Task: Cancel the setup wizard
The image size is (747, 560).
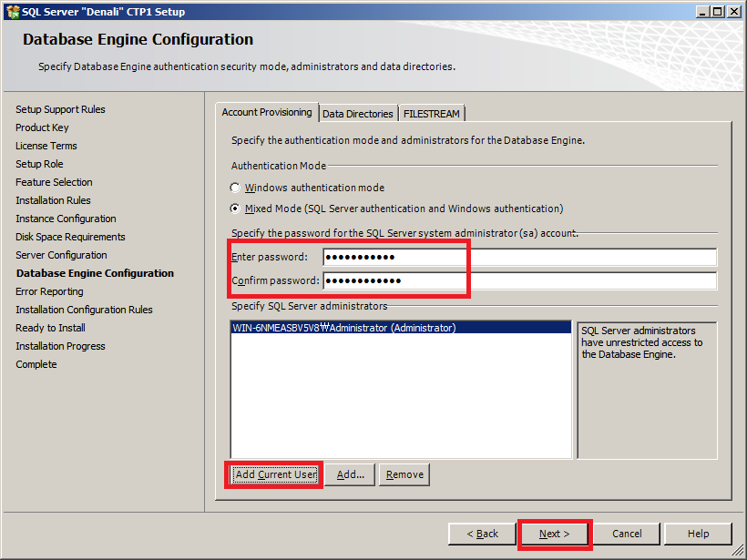Action: pos(627,534)
